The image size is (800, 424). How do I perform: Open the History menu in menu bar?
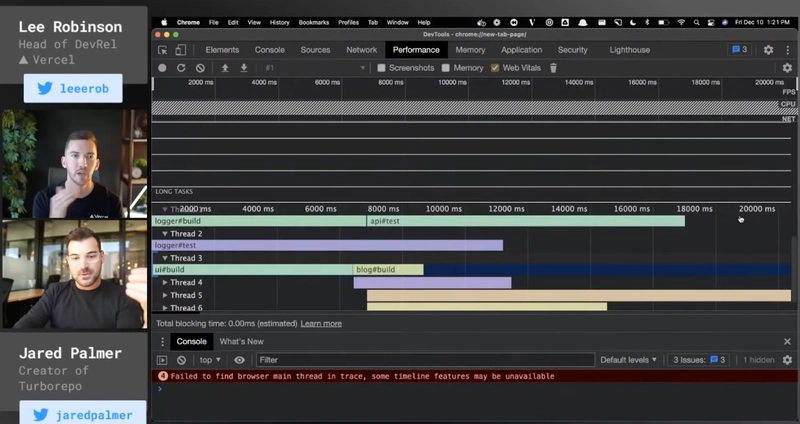pyautogui.click(x=279, y=22)
